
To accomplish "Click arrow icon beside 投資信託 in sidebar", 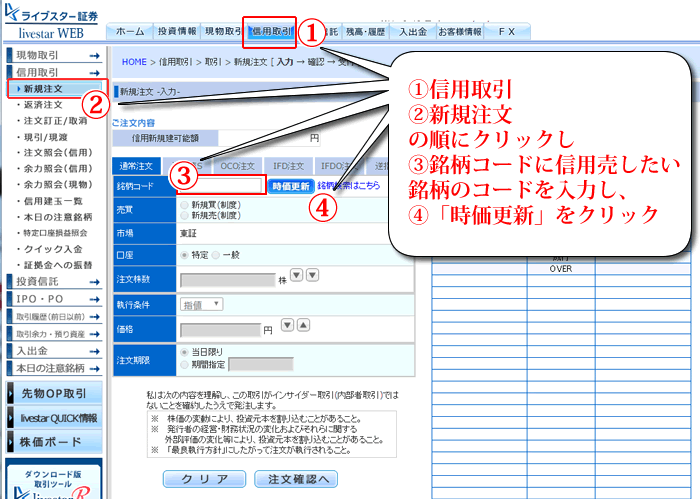I will pos(95,282).
